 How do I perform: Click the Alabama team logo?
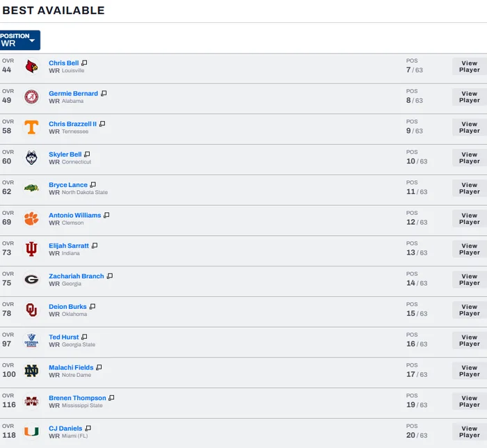31,97
